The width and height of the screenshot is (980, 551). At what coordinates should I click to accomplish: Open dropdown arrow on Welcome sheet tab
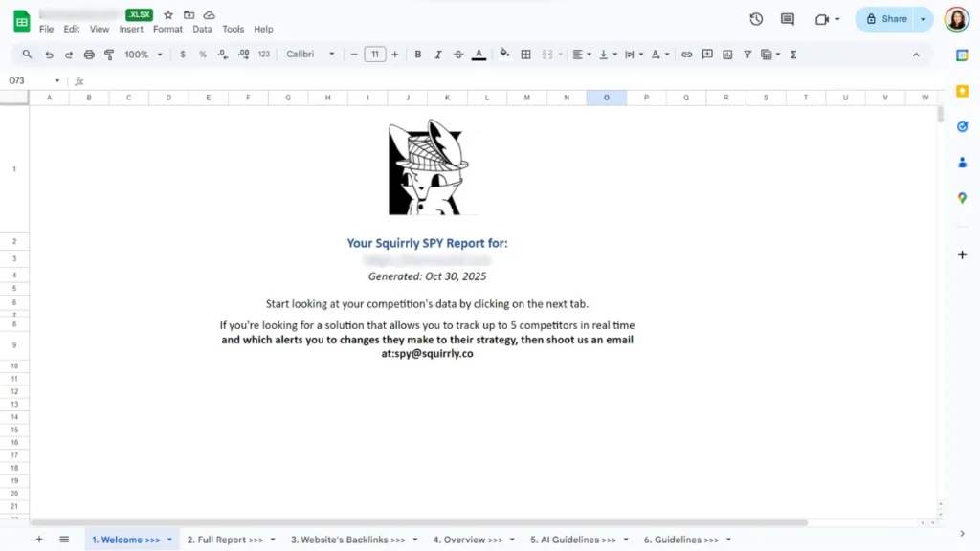[x=170, y=540]
